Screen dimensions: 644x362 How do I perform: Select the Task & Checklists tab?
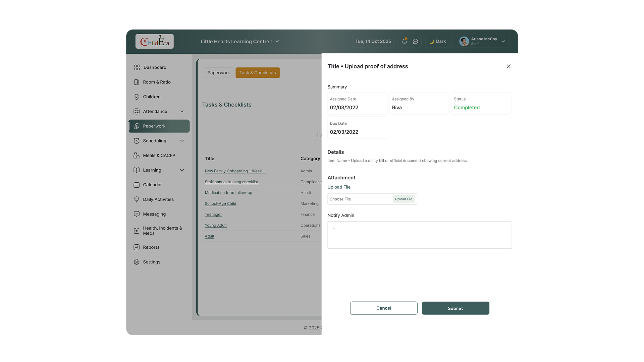click(x=258, y=73)
